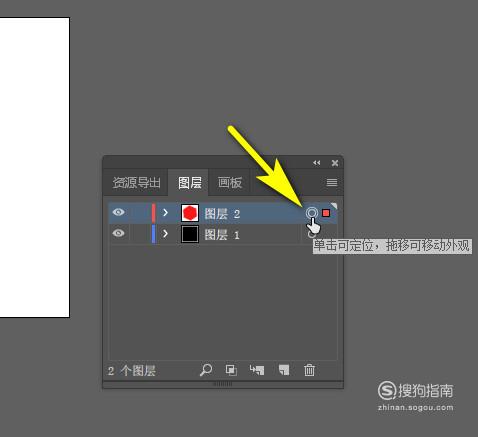Image resolution: width=478 pixels, height=437 pixels.
Task: Select the 图层 1 black thumbnail
Action: 190,234
